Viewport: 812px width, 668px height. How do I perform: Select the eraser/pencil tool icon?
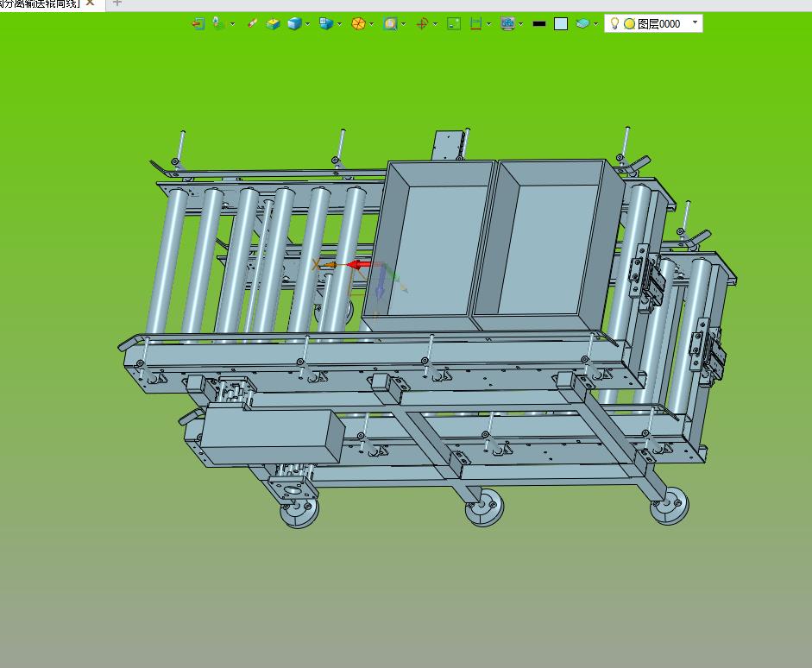tap(252, 23)
